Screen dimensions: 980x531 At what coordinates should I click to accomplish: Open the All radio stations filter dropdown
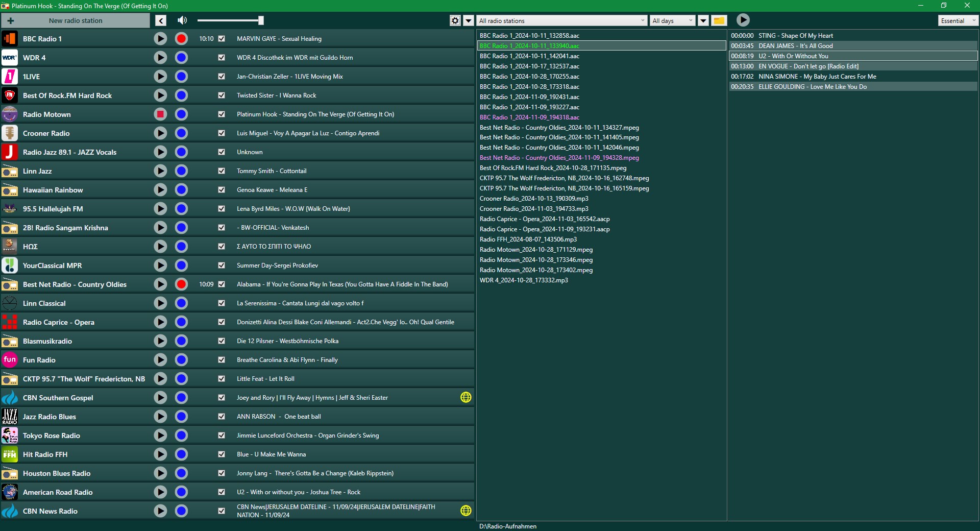coord(562,20)
